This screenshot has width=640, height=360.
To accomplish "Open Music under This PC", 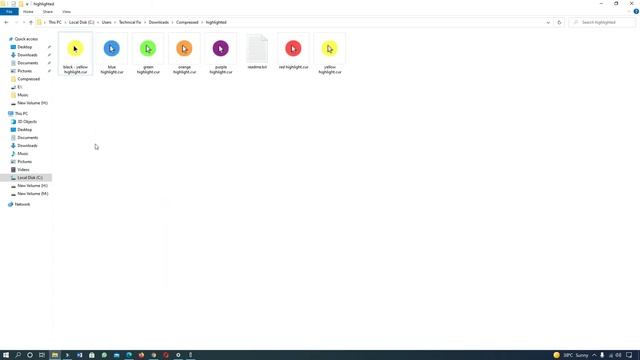I will pos(23,154).
